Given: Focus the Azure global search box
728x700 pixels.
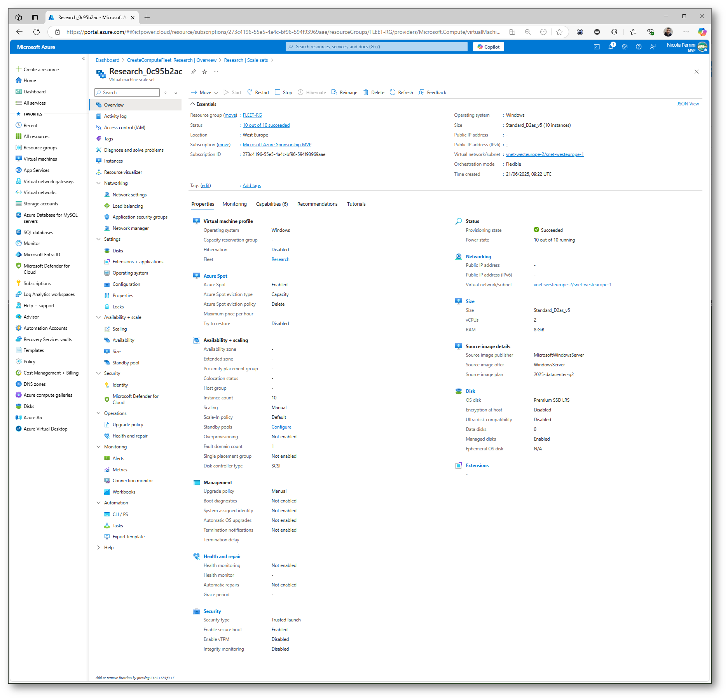Looking at the screenshot, I should click(x=376, y=47).
